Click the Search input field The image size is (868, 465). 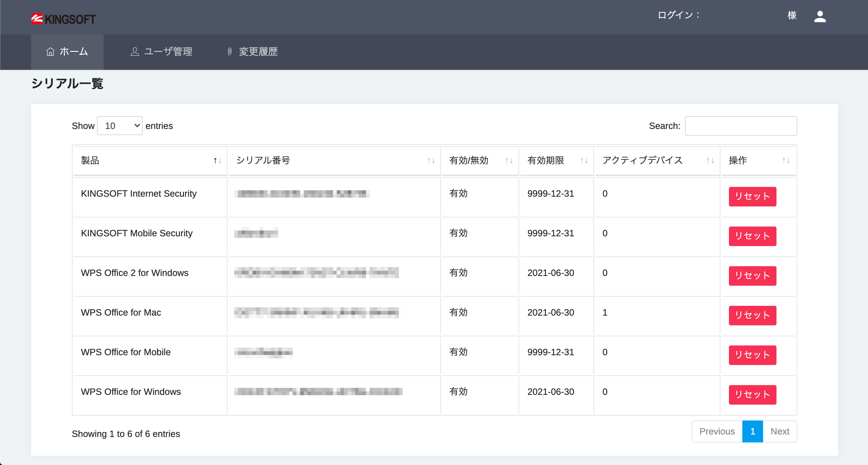tap(741, 126)
